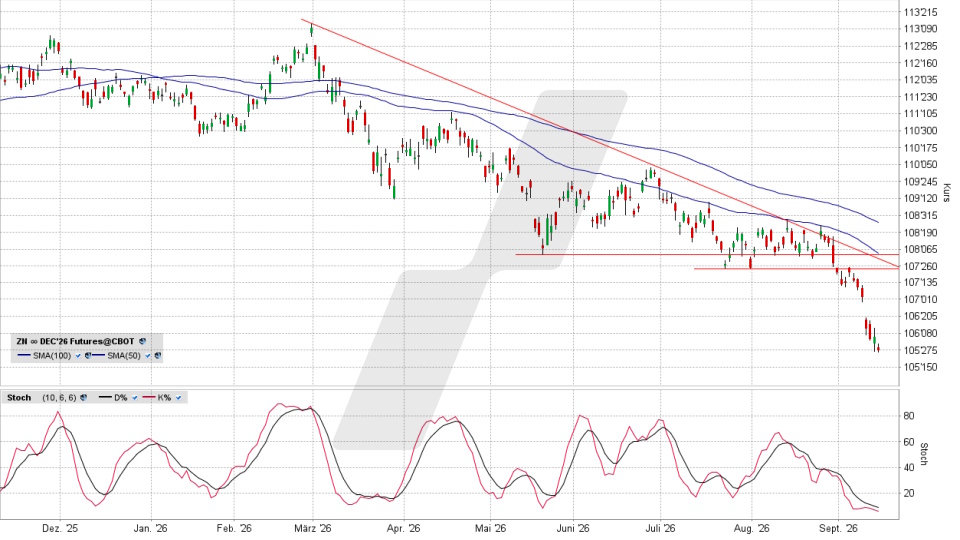The image size is (960, 540).
Task: Open settings icon right of the SMA(100) checkbox
Action: tap(88, 356)
